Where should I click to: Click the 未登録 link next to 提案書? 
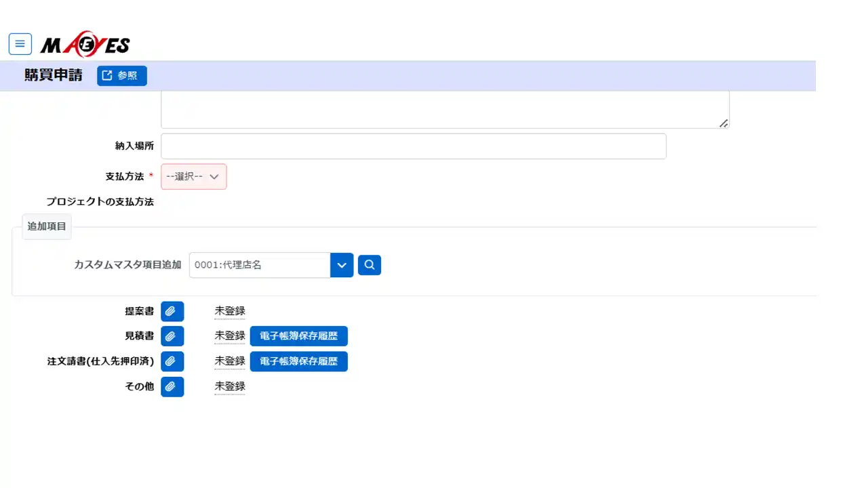tap(230, 311)
